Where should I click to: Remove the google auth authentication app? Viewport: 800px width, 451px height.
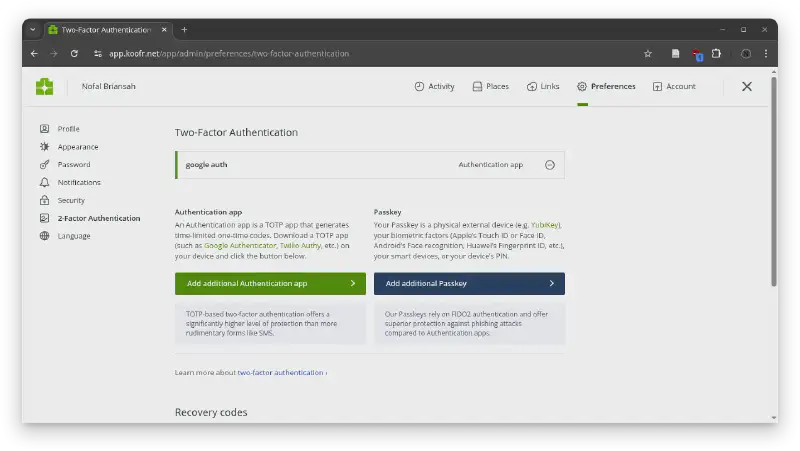(549, 165)
